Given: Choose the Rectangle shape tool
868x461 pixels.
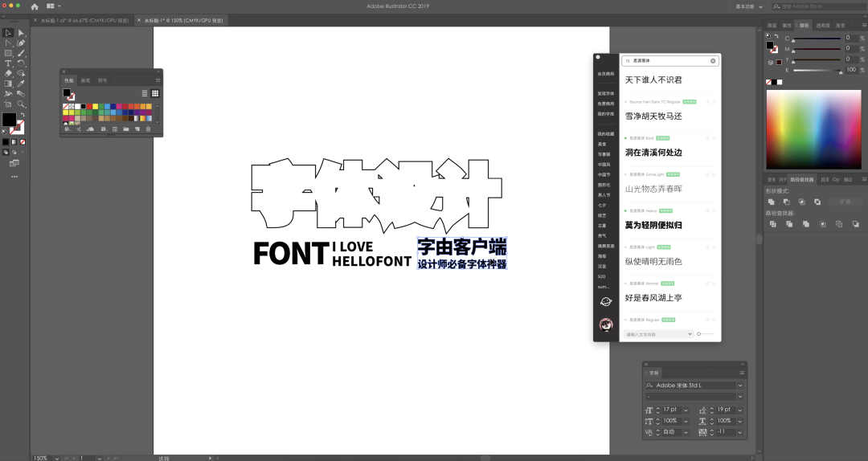Looking at the screenshot, I should tap(8, 53).
